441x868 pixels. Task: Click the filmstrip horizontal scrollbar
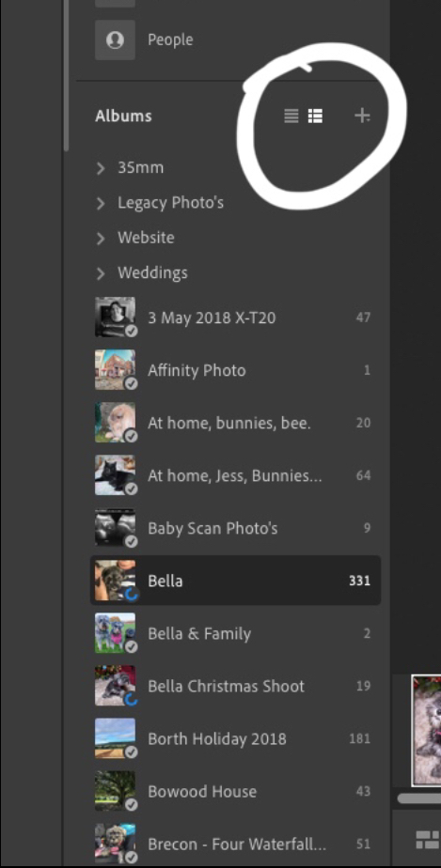pos(418,798)
